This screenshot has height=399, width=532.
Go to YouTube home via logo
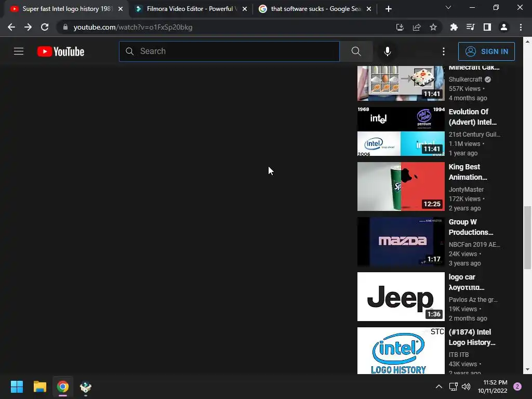pyautogui.click(x=61, y=51)
